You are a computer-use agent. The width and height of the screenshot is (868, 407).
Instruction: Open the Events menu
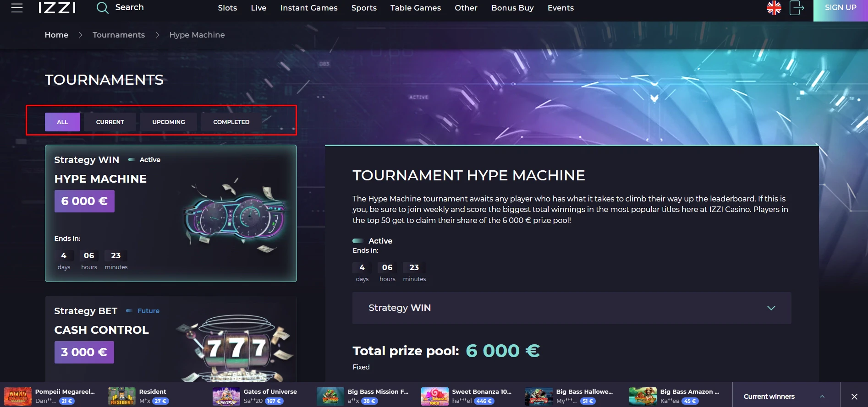coord(560,8)
